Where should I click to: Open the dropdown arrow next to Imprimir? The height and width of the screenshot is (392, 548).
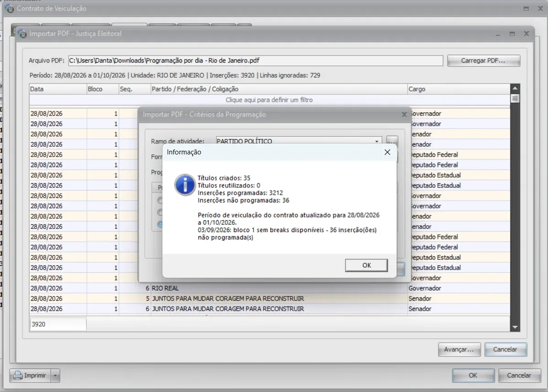tap(55, 376)
